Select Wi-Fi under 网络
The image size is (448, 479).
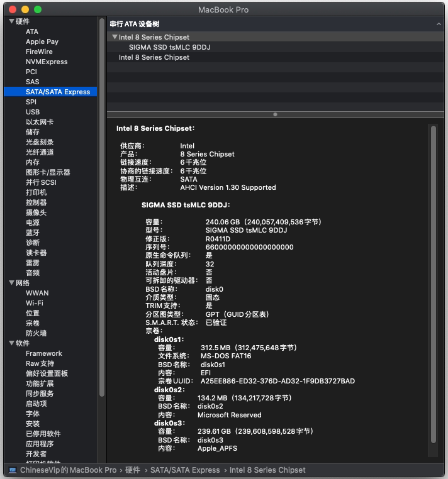click(35, 303)
